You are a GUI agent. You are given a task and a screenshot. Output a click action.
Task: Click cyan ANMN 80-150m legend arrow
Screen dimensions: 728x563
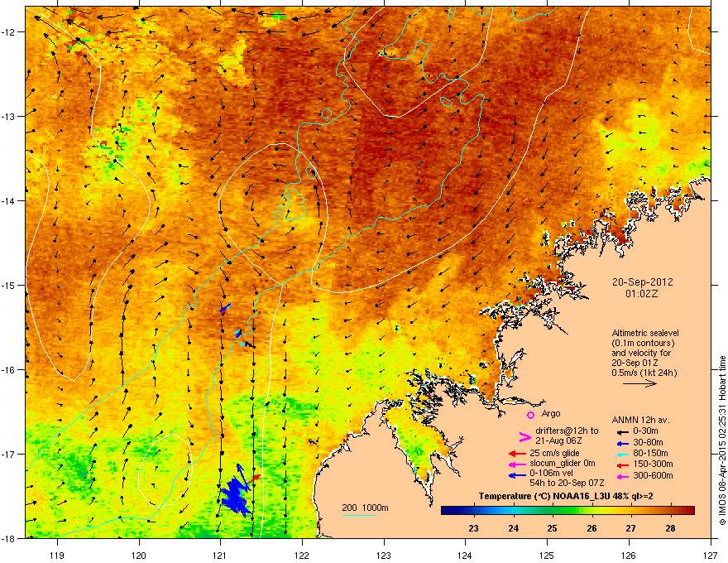tap(621, 454)
